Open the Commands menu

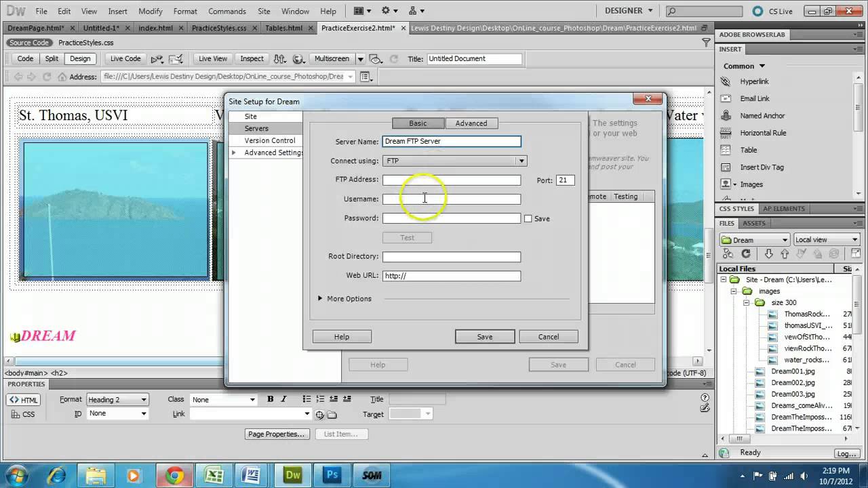(227, 12)
